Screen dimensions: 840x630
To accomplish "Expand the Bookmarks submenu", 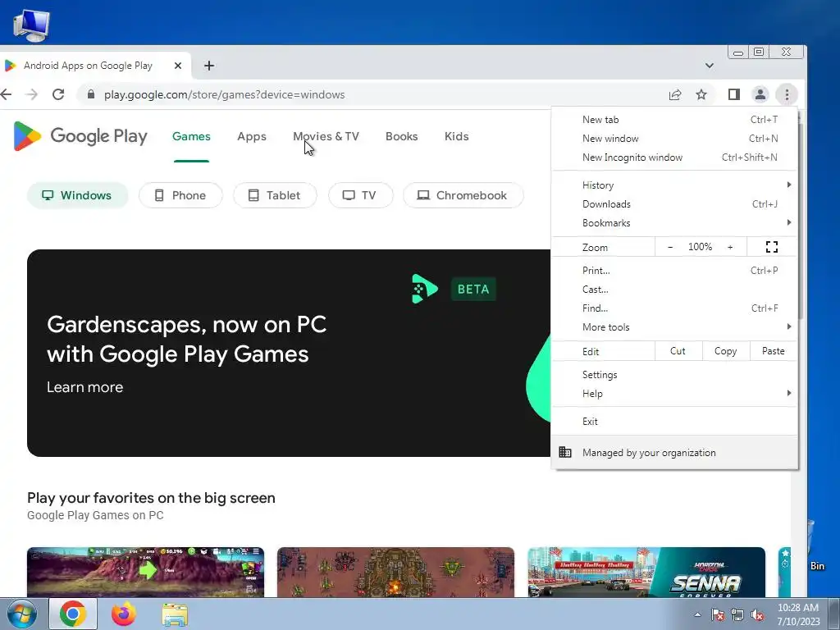I will (x=675, y=223).
